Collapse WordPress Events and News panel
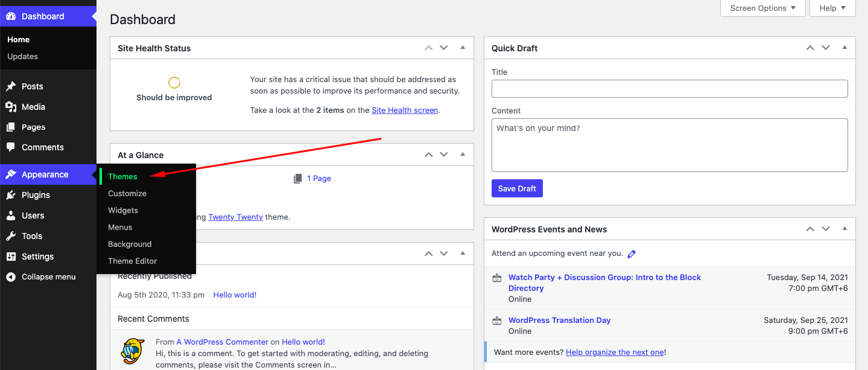868x370 pixels. point(844,229)
